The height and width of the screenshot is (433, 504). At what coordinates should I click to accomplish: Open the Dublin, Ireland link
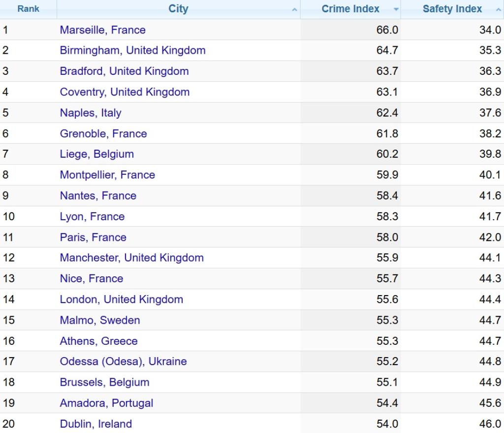pos(96,424)
